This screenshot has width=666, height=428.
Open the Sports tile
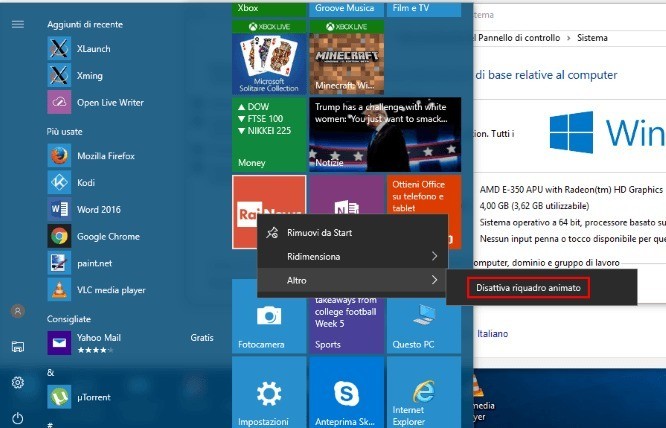pos(347,325)
